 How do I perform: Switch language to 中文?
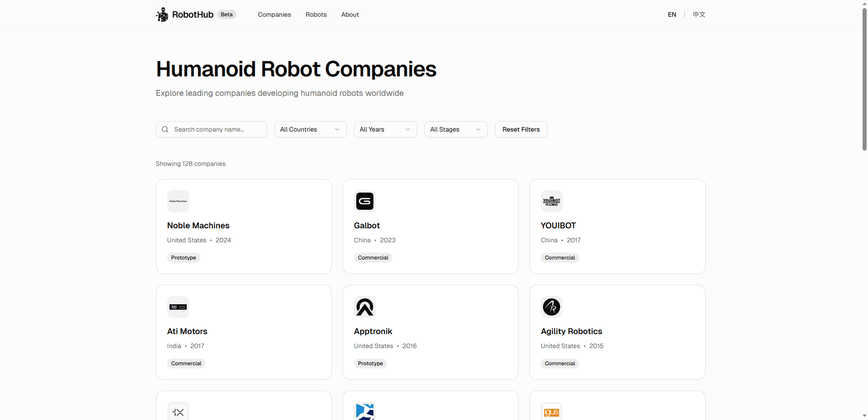698,14
